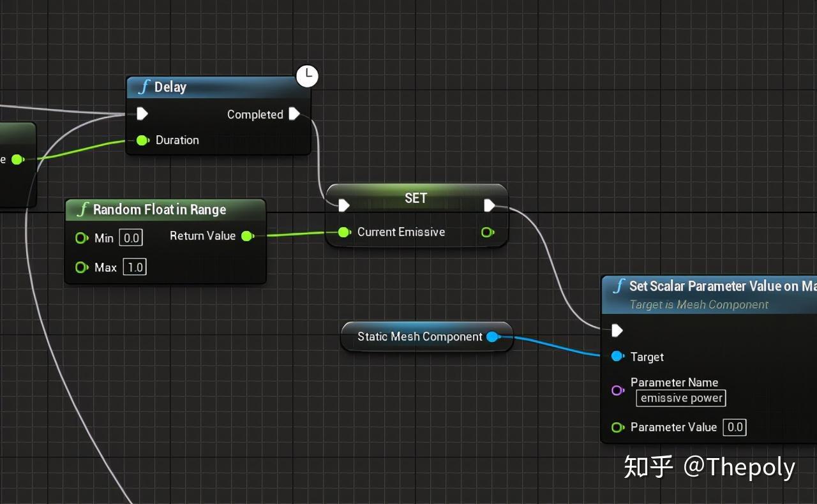The height and width of the screenshot is (504, 817).
Task: Click the green Duration float pin
Action: click(143, 140)
